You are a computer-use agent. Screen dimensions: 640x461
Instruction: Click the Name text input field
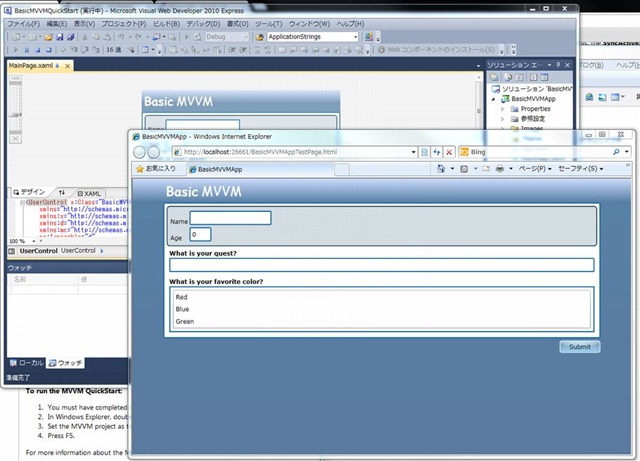pos(230,218)
